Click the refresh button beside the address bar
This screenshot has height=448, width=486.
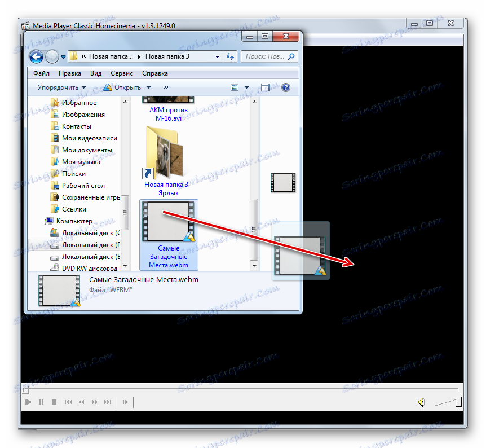(230, 57)
